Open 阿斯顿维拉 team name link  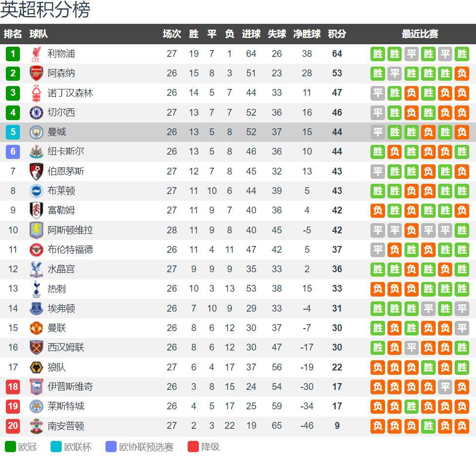pos(70,230)
